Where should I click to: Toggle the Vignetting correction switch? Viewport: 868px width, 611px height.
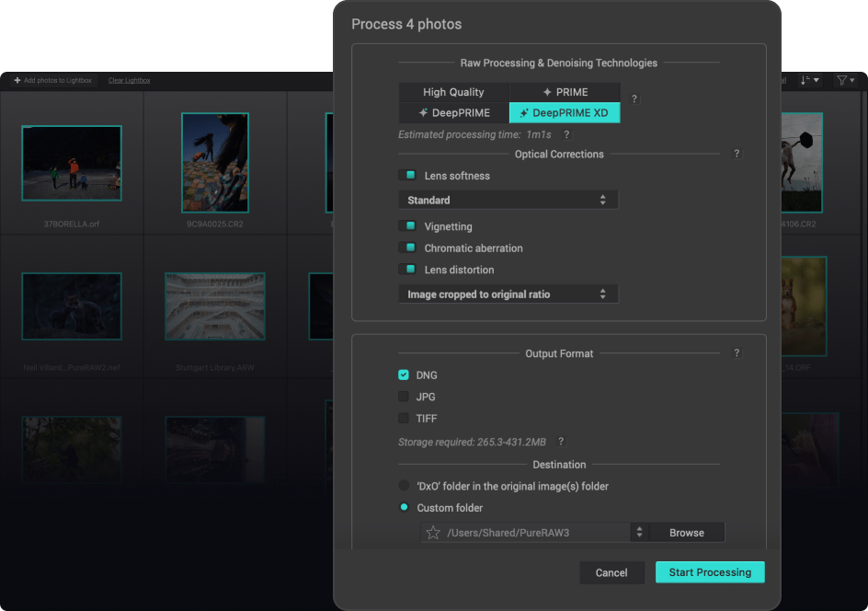[408, 226]
